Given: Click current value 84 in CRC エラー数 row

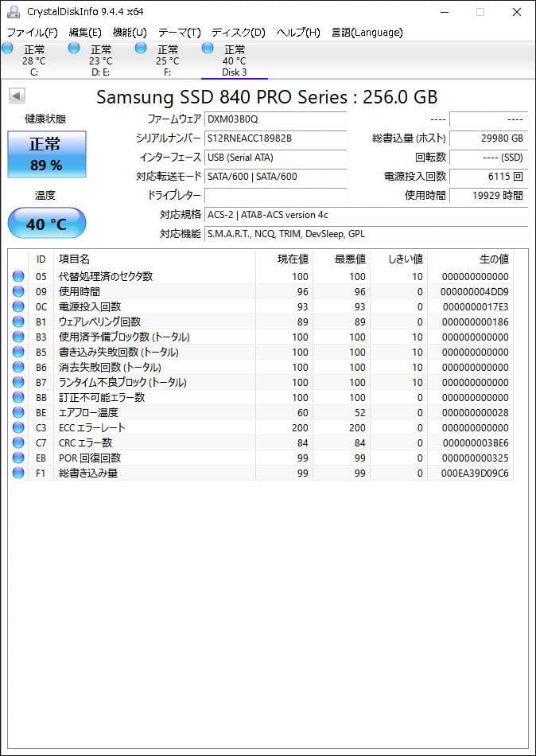Looking at the screenshot, I should tap(302, 443).
